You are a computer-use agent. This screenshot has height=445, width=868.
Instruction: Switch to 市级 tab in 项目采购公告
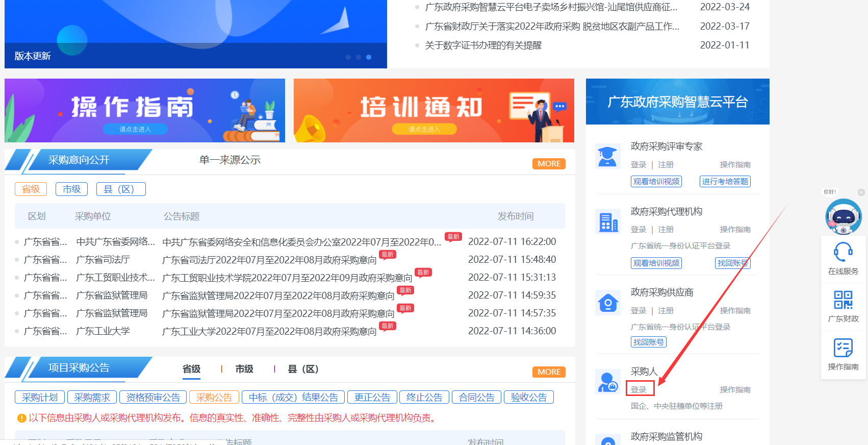tap(244, 369)
